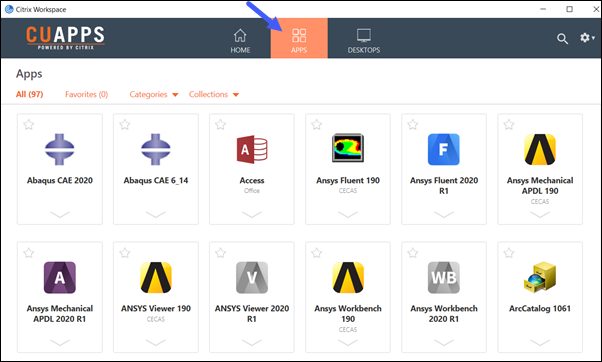Expand chevron under ANSYS Viewer 190
The height and width of the screenshot is (362, 602).
pyautogui.click(x=155, y=342)
